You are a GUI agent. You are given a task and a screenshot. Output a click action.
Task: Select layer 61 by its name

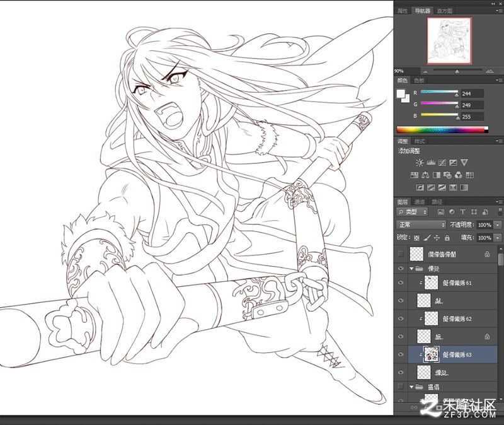[457, 283]
